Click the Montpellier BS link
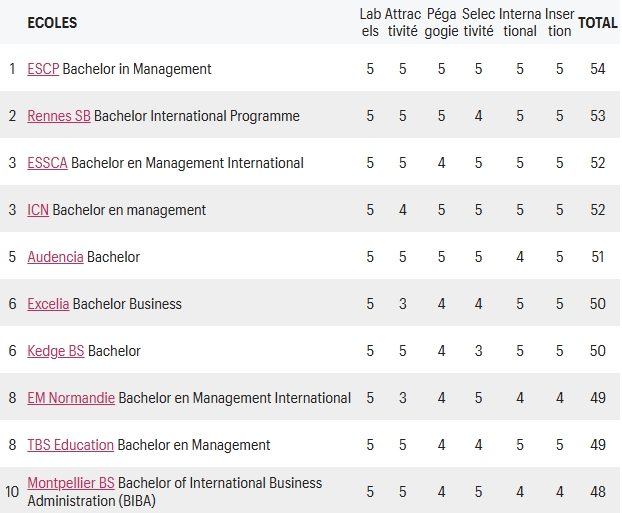The height and width of the screenshot is (513, 622). [71, 483]
